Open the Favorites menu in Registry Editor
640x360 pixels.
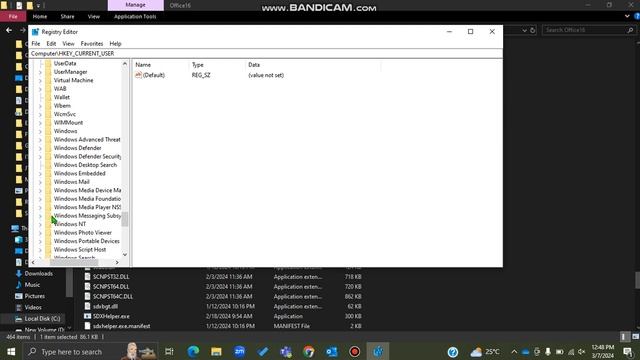[x=92, y=44]
